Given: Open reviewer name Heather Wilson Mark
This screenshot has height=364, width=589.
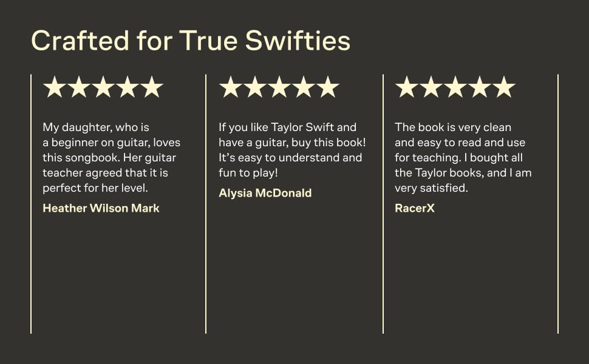Looking at the screenshot, I should coord(101,208).
